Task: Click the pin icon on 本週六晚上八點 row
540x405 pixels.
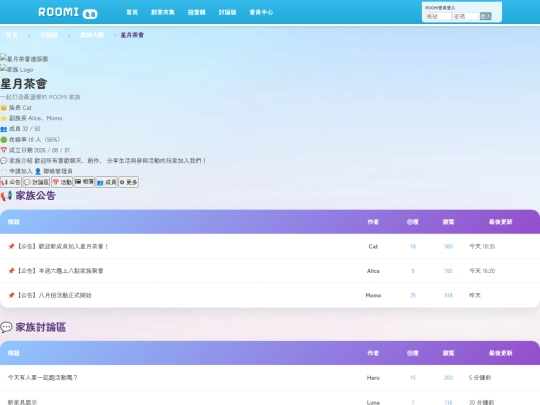Action: pos(11,271)
